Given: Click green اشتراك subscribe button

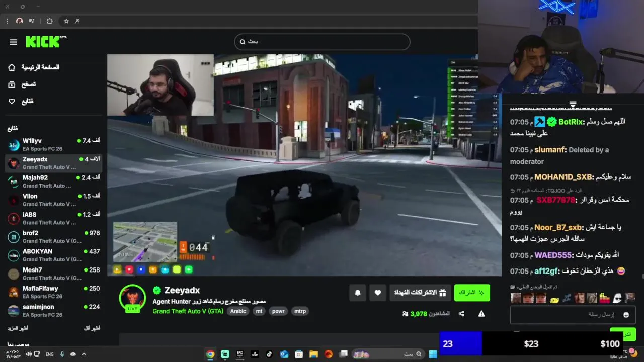Looking at the screenshot, I should point(472,293).
